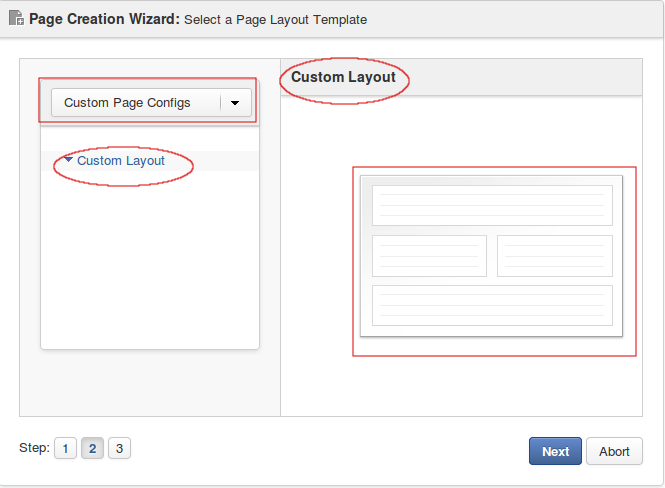Collapse the Custom Layout tree triangle
The image size is (665, 488).
(68, 159)
